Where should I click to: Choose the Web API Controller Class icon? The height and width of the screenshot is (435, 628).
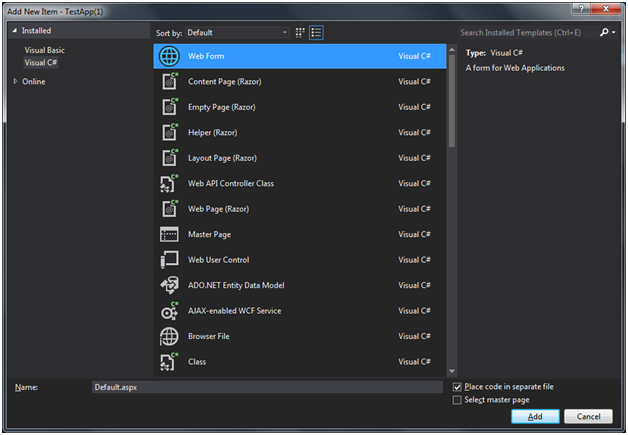point(169,183)
